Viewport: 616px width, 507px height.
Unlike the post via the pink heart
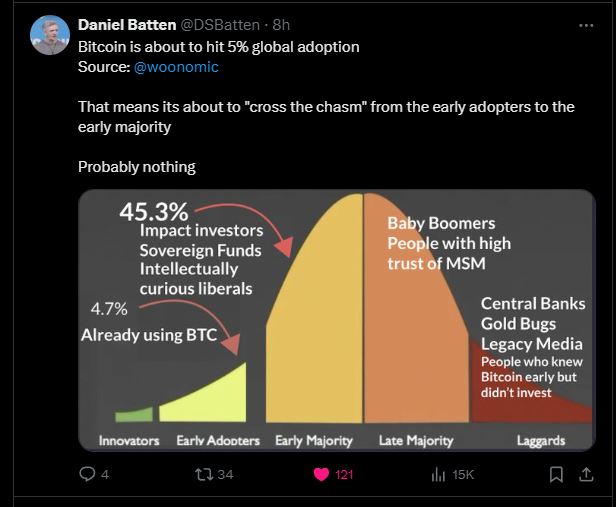321,474
